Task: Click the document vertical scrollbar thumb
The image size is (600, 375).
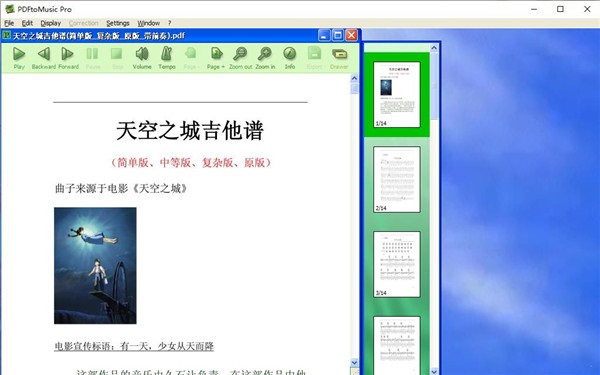Action: tap(354, 88)
